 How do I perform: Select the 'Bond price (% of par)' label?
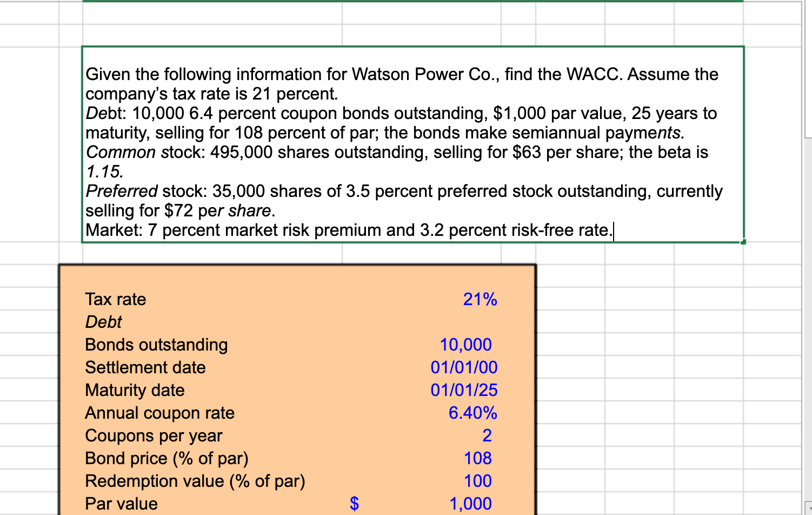coord(167,458)
